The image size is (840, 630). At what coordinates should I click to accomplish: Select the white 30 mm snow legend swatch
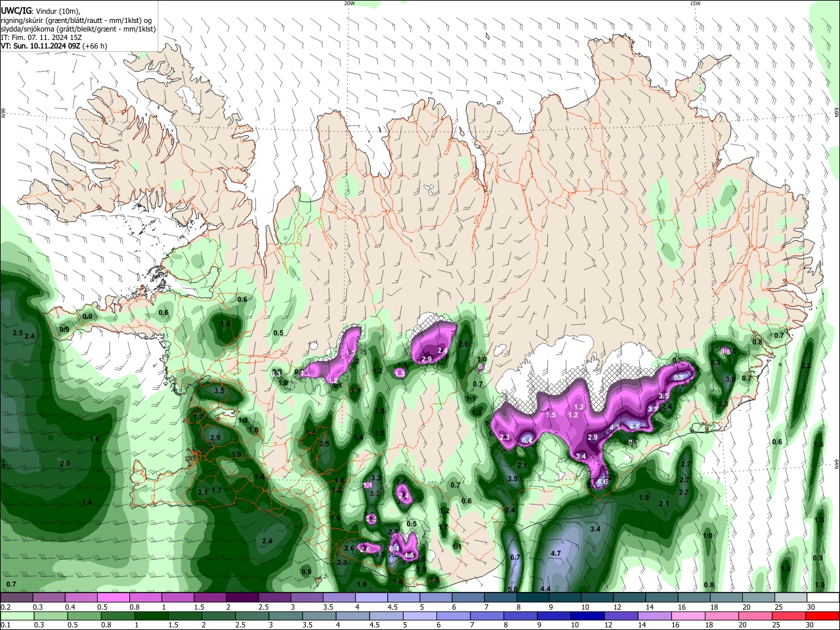[824, 597]
